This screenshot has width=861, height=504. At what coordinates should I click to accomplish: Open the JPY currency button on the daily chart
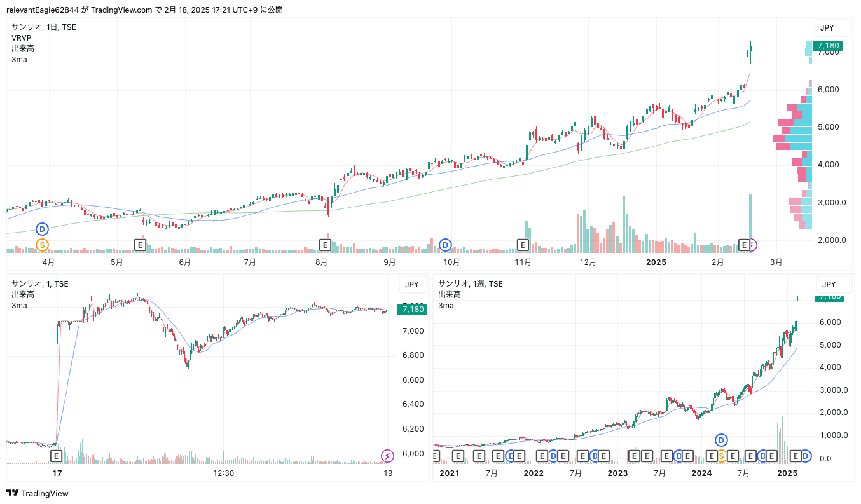point(832,28)
